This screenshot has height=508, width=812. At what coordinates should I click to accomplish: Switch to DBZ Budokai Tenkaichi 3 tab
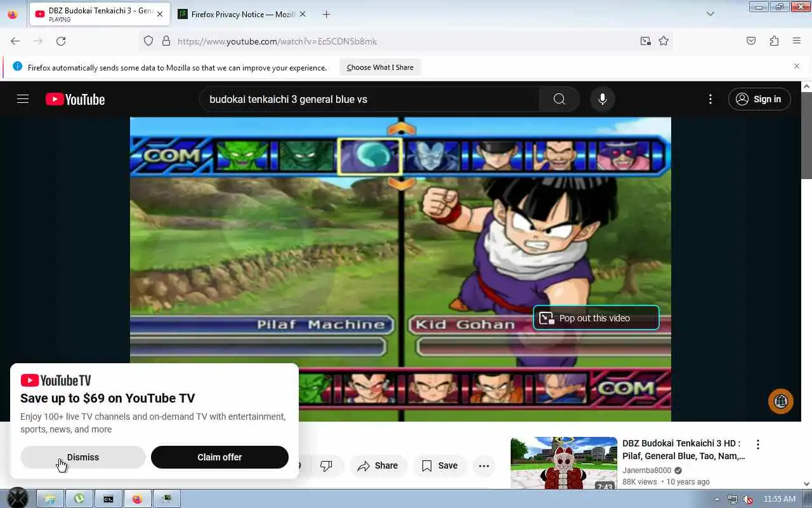coord(100,14)
